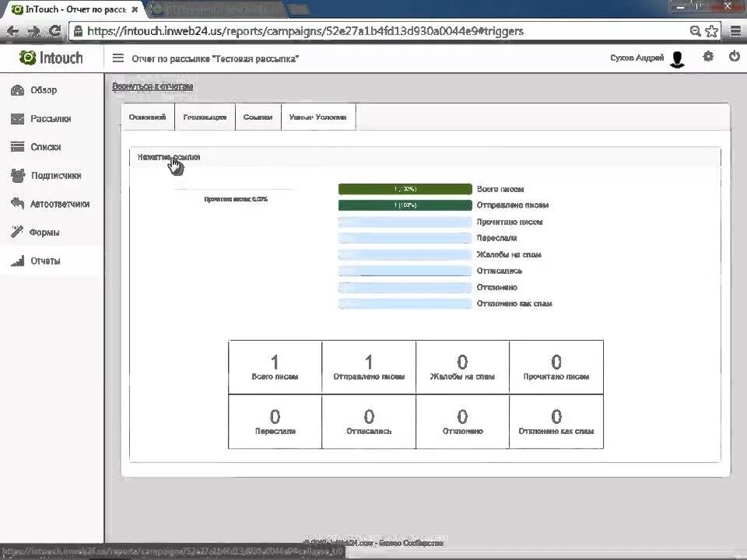Click the user name Сухов Андрей
Screen dimensions: 747x560
637,58
